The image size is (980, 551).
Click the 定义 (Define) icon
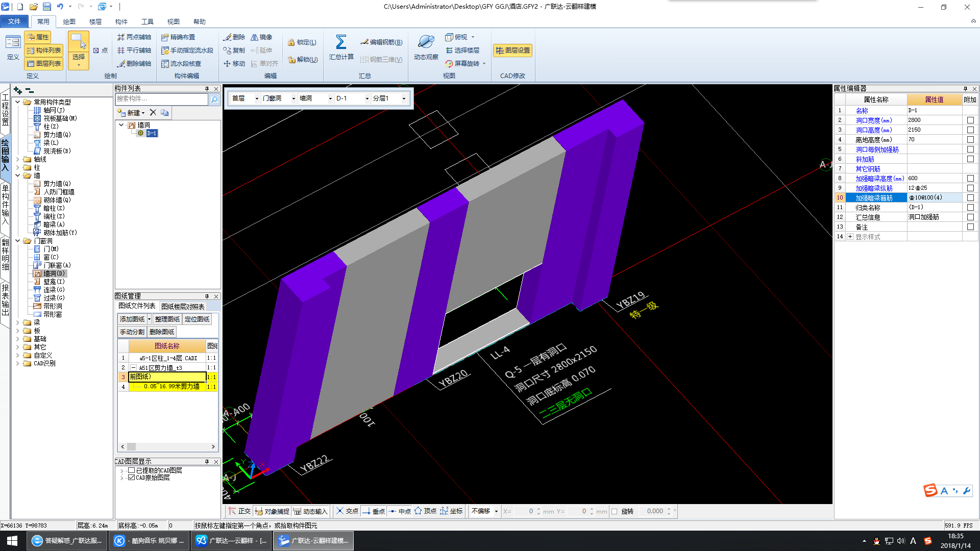(x=13, y=48)
